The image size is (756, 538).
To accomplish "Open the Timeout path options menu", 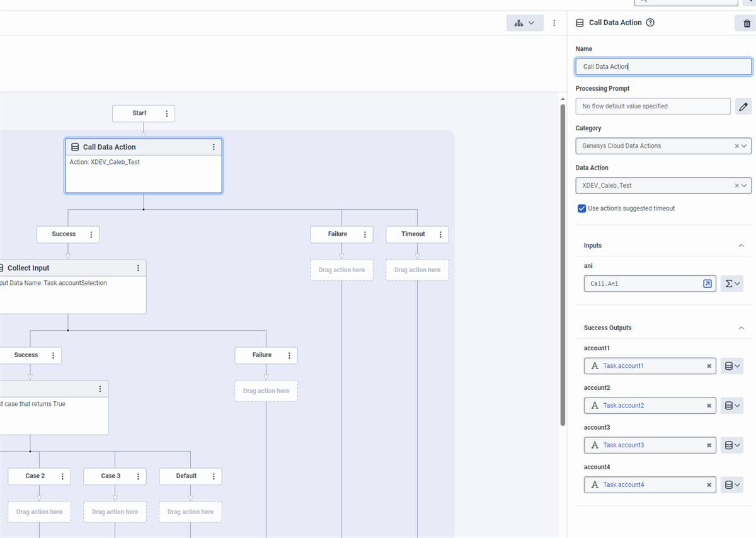I will [440, 234].
